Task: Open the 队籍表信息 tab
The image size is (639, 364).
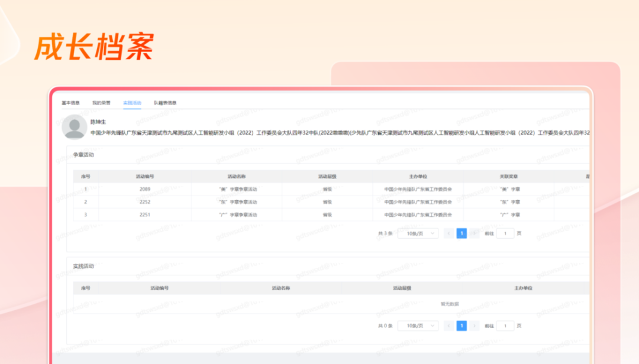Action: pyautogui.click(x=165, y=103)
